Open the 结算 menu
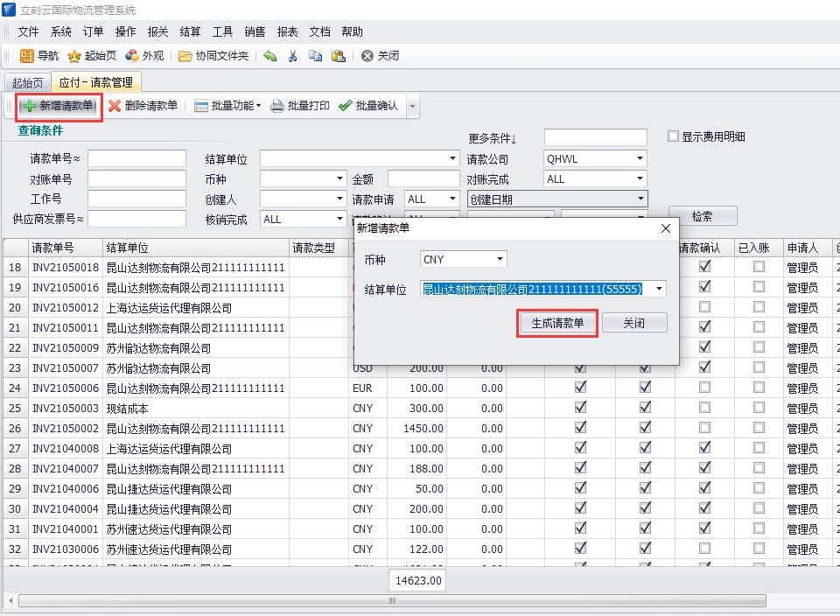The image size is (840, 616). tap(190, 31)
